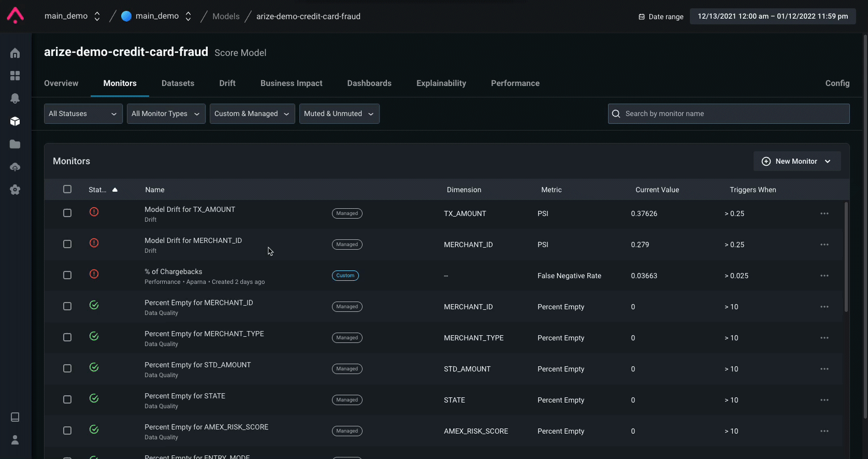Toggle the select-all monitors checkbox
This screenshot has height=459, width=868.
click(x=67, y=189)
